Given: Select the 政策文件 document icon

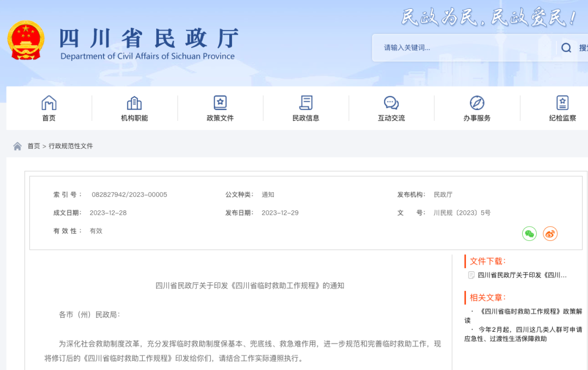Looking at the screenshot, I should coord(220,102).
